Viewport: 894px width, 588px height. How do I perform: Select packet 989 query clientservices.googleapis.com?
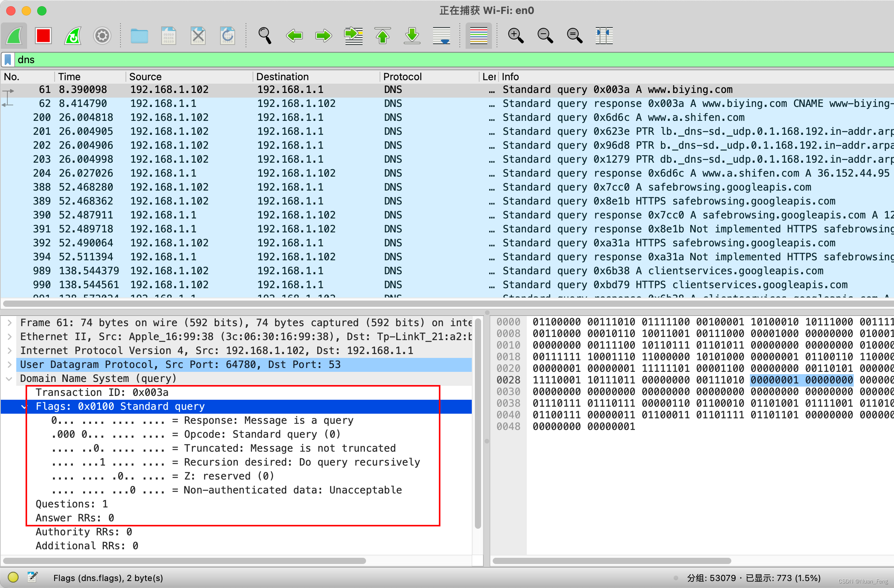pos(447,271)
